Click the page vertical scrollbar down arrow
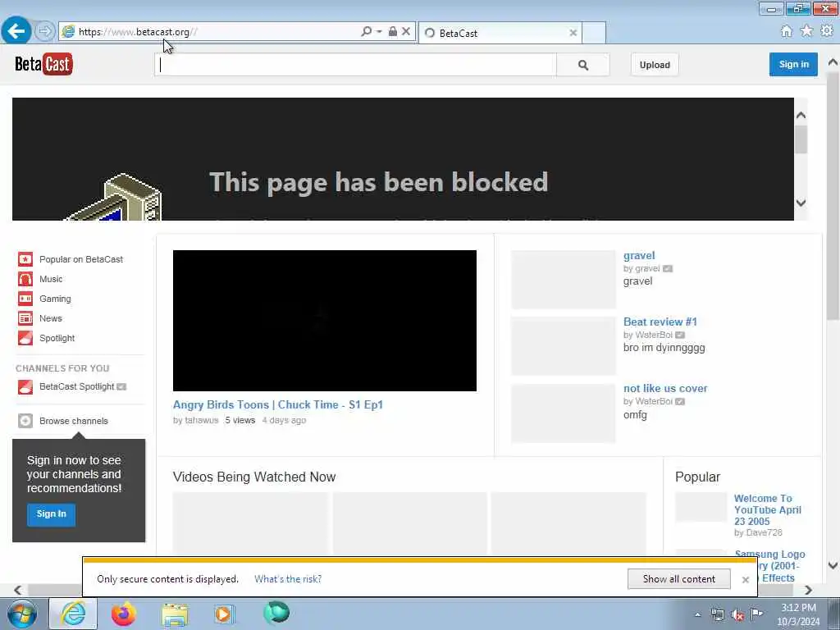840x630 pixels. coord(833,566)
